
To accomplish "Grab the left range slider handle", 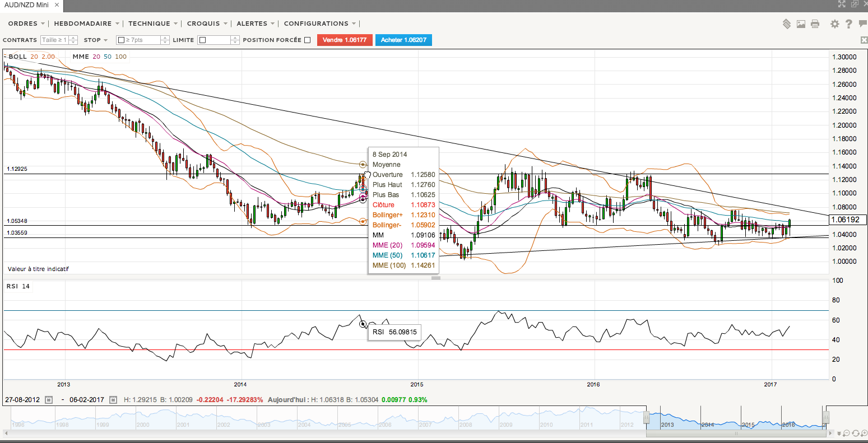I will point(646,418).
